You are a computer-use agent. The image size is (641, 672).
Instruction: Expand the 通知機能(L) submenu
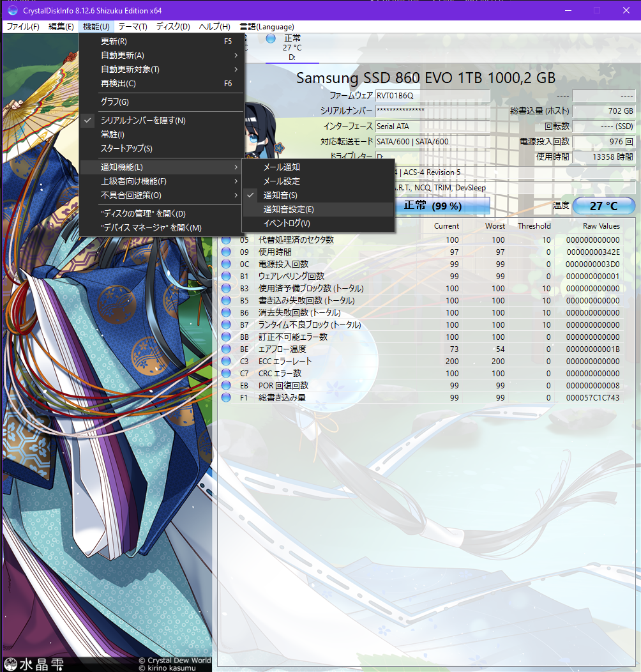tap(162, 167)
